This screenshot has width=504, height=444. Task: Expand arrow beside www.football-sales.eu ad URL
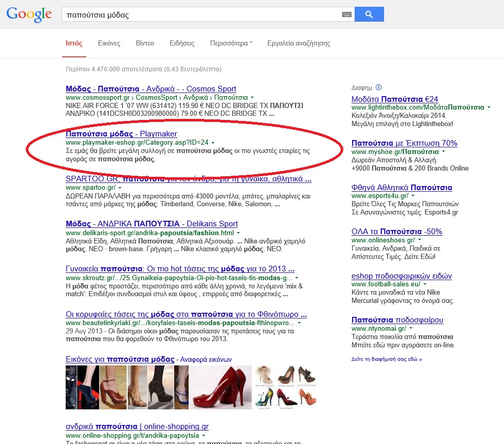coord(425,284)
